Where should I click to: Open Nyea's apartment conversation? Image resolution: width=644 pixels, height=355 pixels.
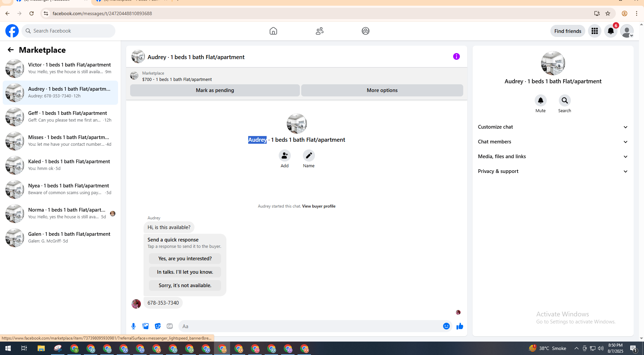[x=60, y=189]
